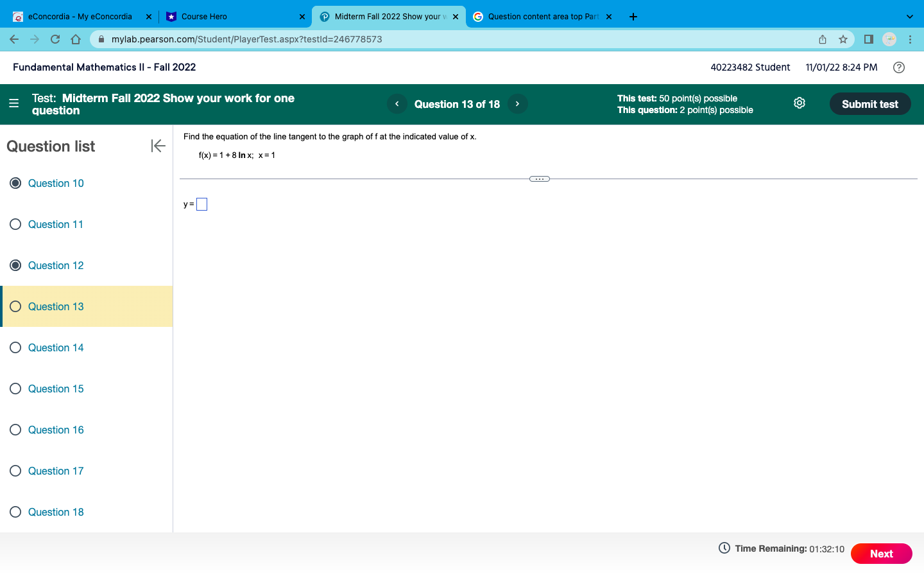Click the Time Remaining clock icon
The image size is (924, 578).
(724, 548)
